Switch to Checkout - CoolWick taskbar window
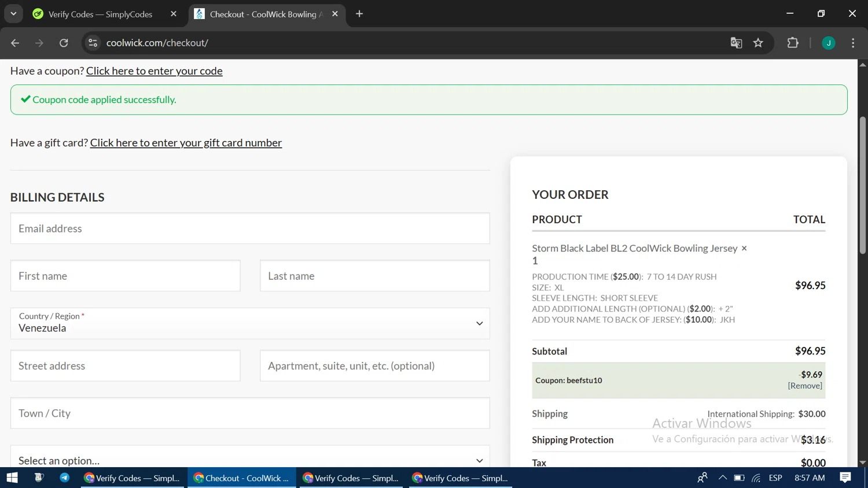868x488 pixels. pos(241,478)
